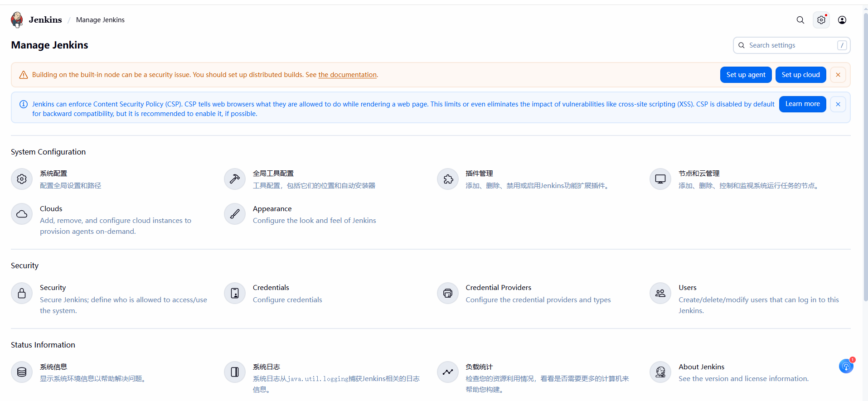The height and width of the screenshot is (401, 868).
Task: Dismiss the Content Security Policy notice
Action: coord(838,104)
